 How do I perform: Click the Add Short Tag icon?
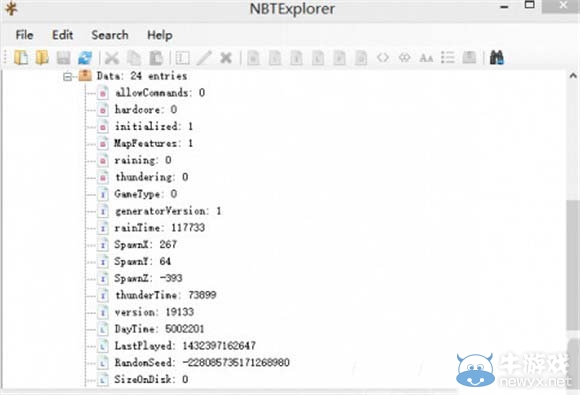pyautogui.click(x=275, y=58)
